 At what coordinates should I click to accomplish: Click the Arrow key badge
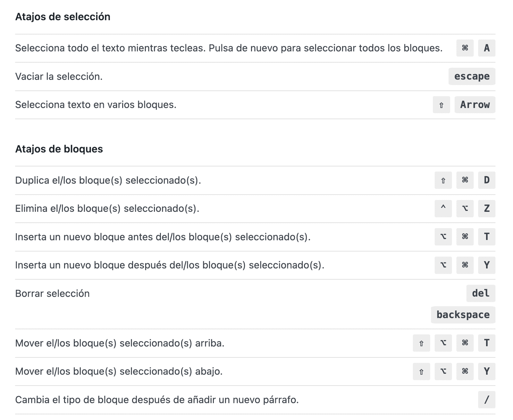(475, 105)
